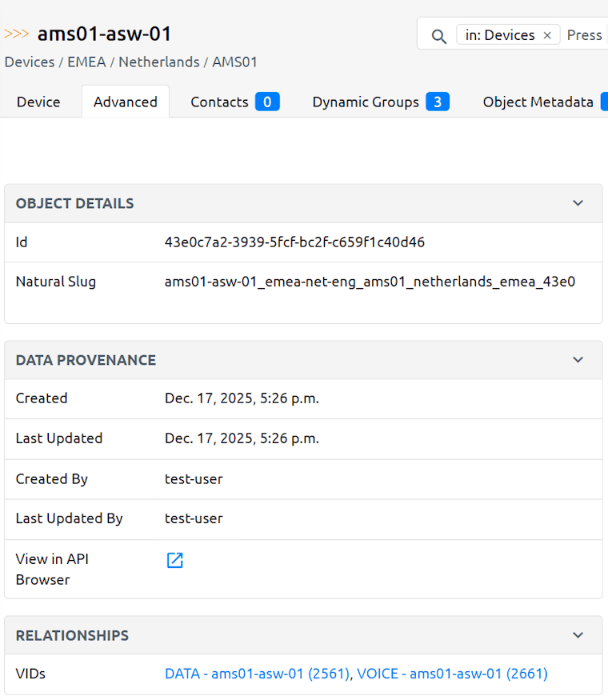Go to Devices in the breadcrumb
This screenshot has height=700, width=608.
pos(30,62)
